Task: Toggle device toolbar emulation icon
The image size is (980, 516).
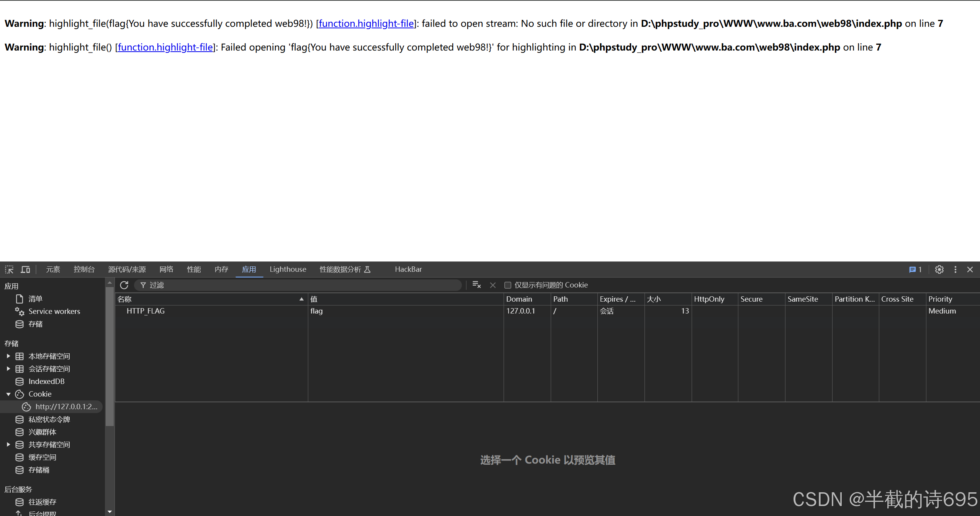Action: pyautogui.click(x=25, y=269)
